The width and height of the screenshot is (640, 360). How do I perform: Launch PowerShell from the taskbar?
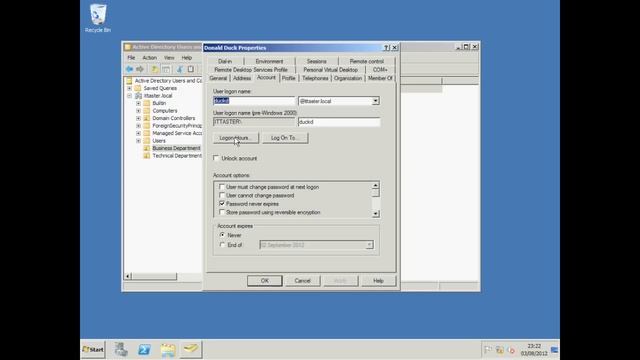coord(144,349)
